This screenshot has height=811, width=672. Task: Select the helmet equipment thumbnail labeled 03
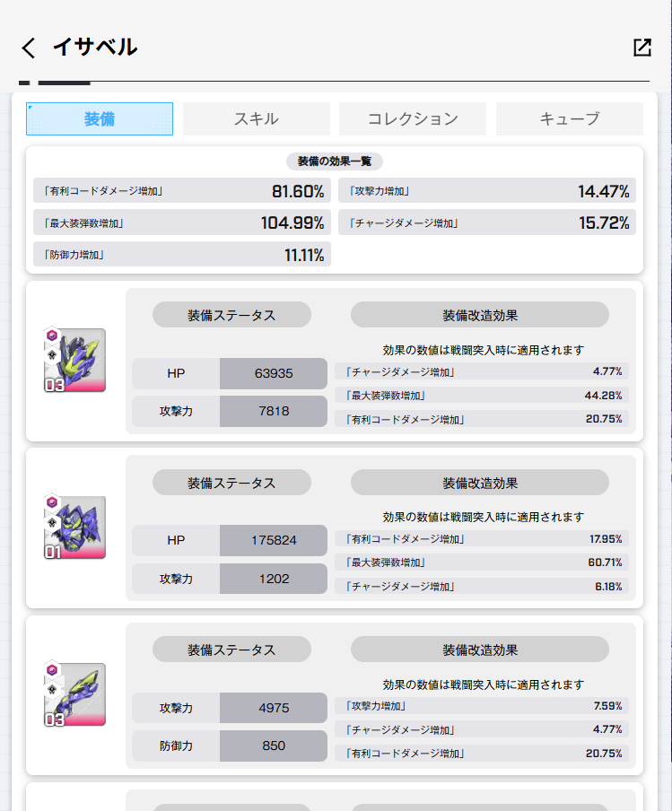click(74, 360)
